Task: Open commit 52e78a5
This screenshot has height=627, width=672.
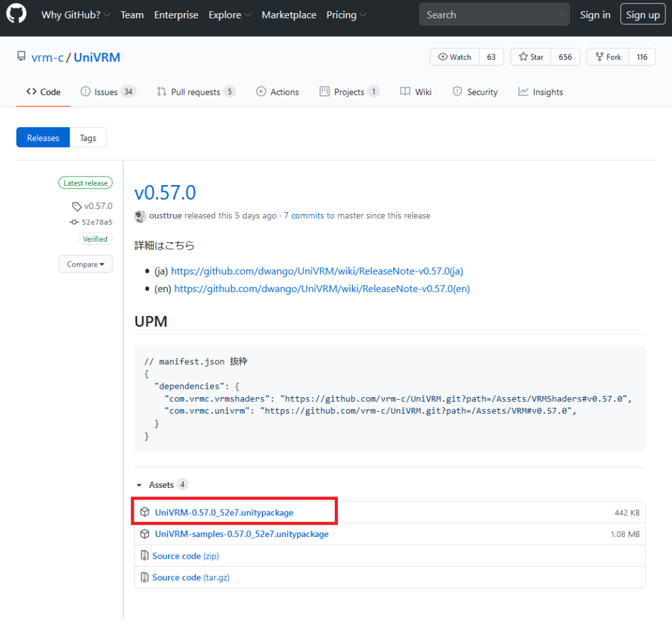Action: (97, 222)
